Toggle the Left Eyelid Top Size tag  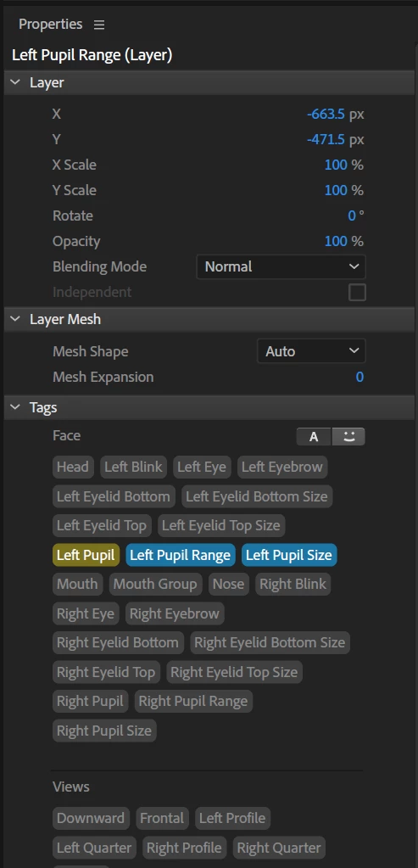221,525
